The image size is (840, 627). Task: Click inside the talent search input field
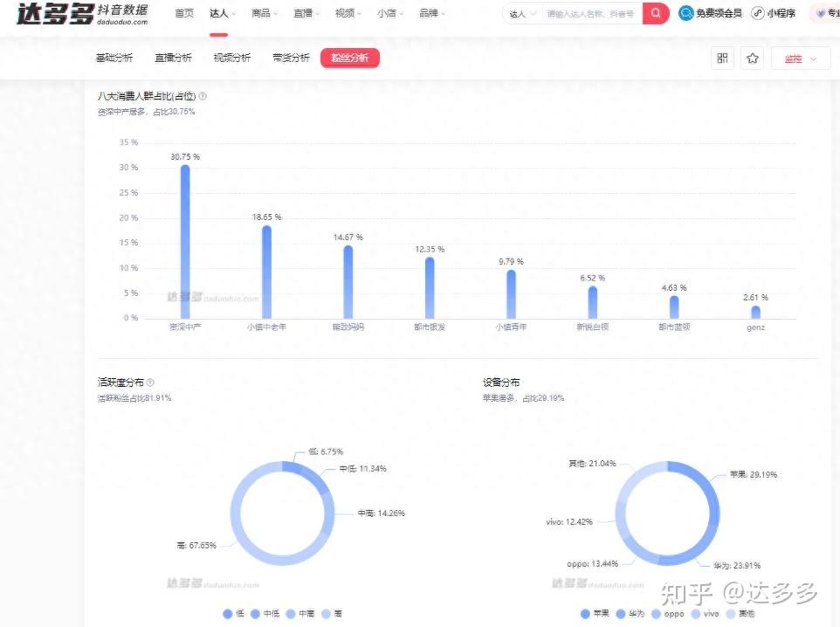[591, 14]
